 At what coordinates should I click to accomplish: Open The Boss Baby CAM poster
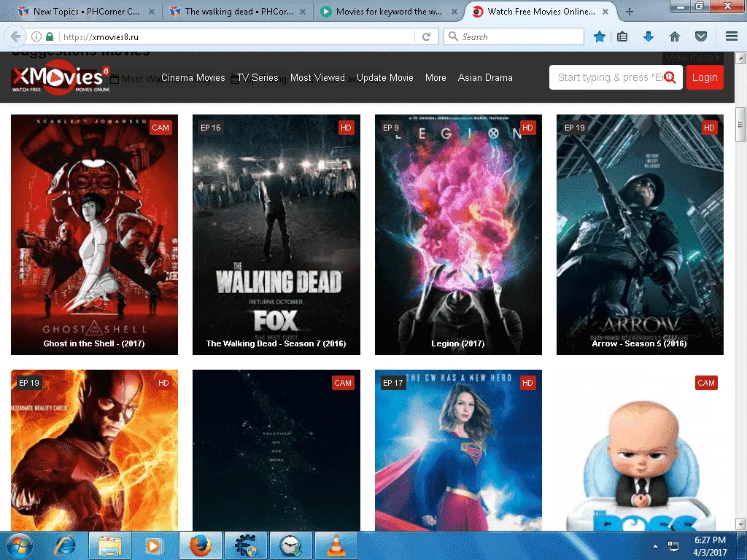pos(640,450)
